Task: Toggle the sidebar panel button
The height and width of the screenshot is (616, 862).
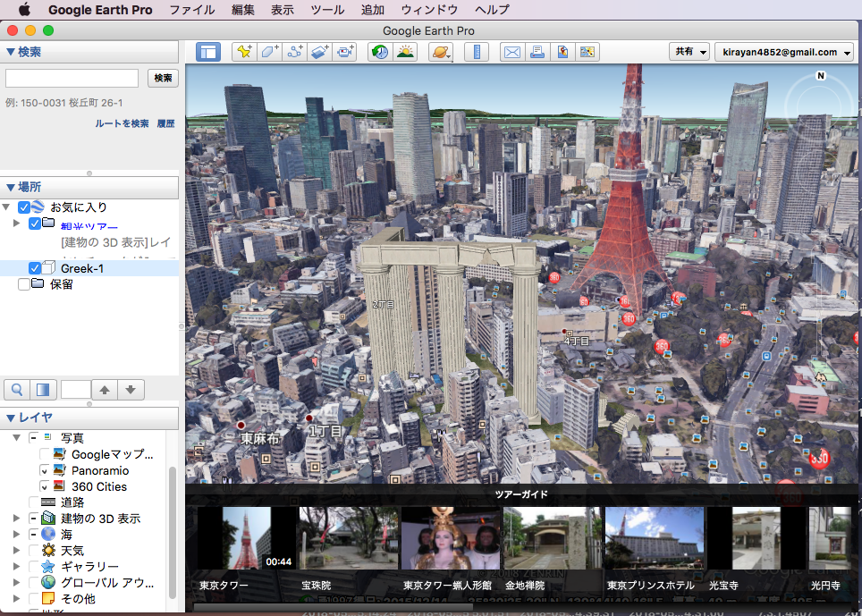Action: [208, 52]
